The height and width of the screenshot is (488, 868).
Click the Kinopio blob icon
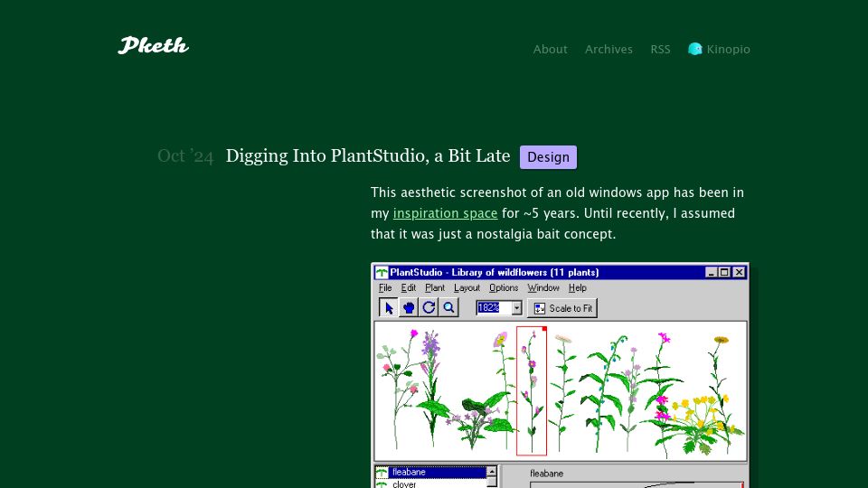pos(694,49)
